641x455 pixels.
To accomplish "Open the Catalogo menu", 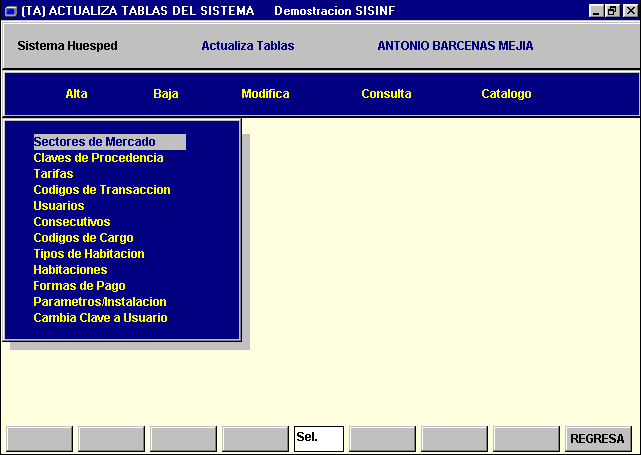I will point(506,94).
